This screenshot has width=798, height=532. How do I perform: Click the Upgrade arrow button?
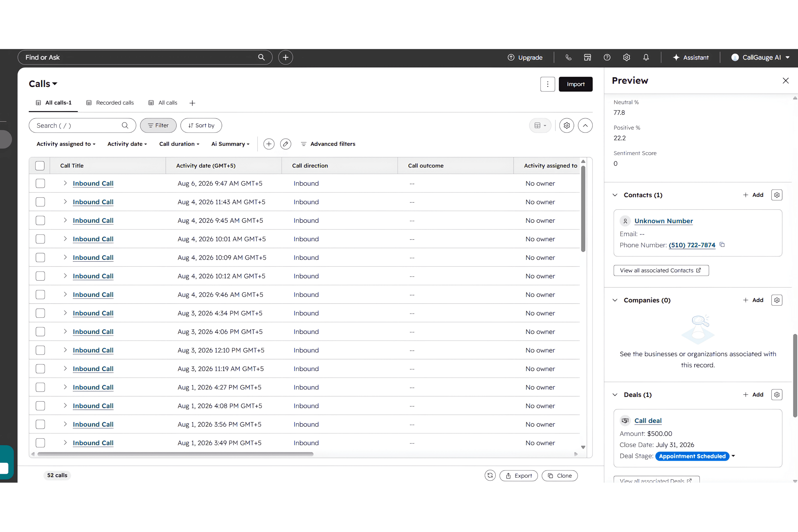[525, 57]
